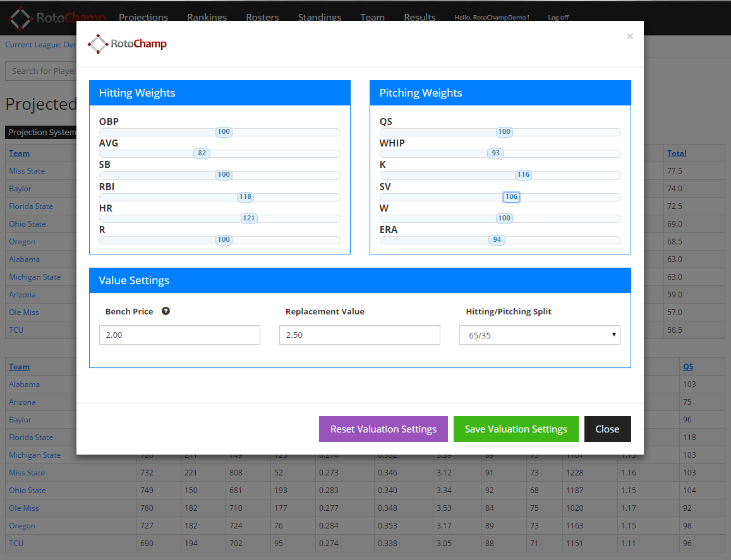Click the K slider handle showing 116
Screen dimensions: 731x560
coord(524,175)
